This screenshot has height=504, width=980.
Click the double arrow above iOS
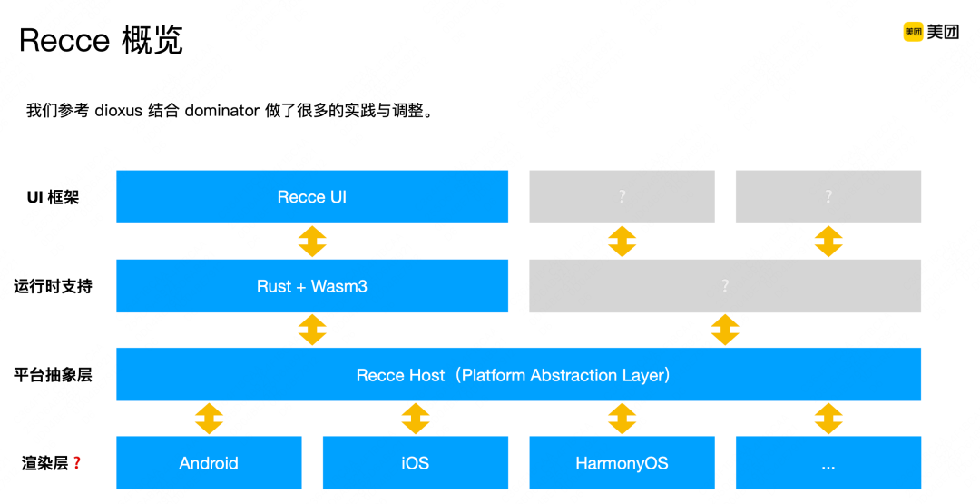[415, 419]
